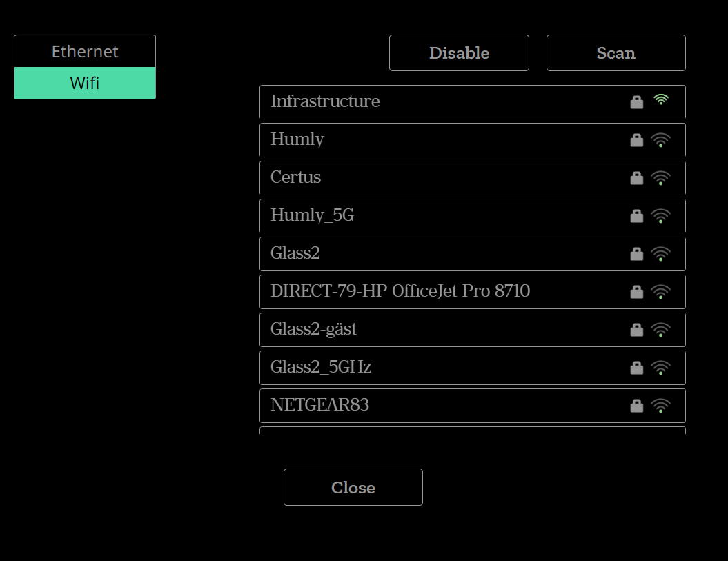Click the wifi signal icon for NETGEAR83
The width and height of the screenshot is (728, 561).
660,406
